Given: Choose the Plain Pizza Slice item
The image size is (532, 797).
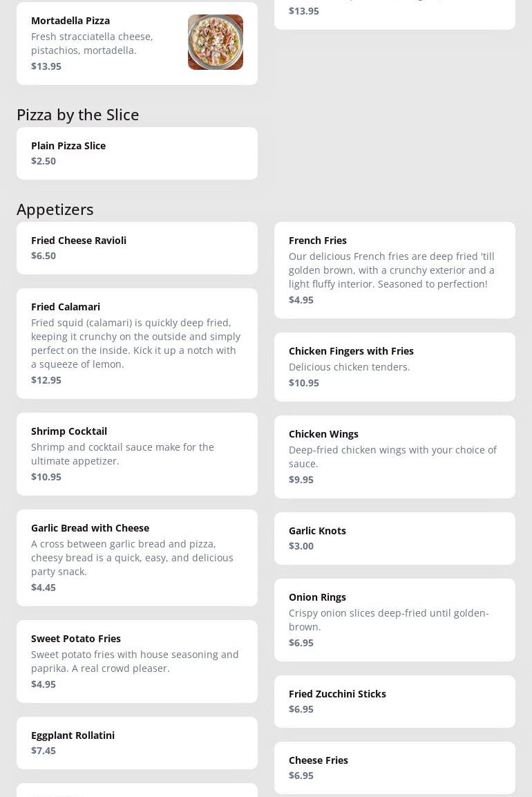Looking at the screenshot, I should tap(137, 153).
